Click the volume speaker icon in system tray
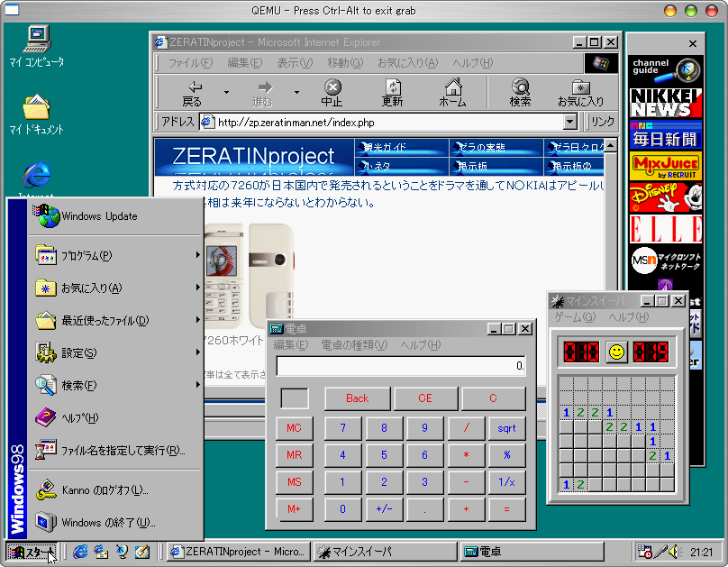Screen dimensions: 728x567 pos(675,552)
